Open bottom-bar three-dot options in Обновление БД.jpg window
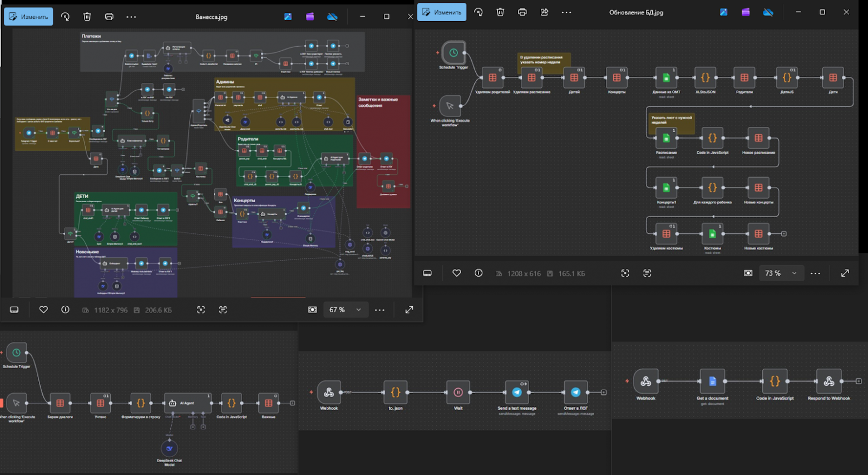868x475 pixels. tap(815, 273)
